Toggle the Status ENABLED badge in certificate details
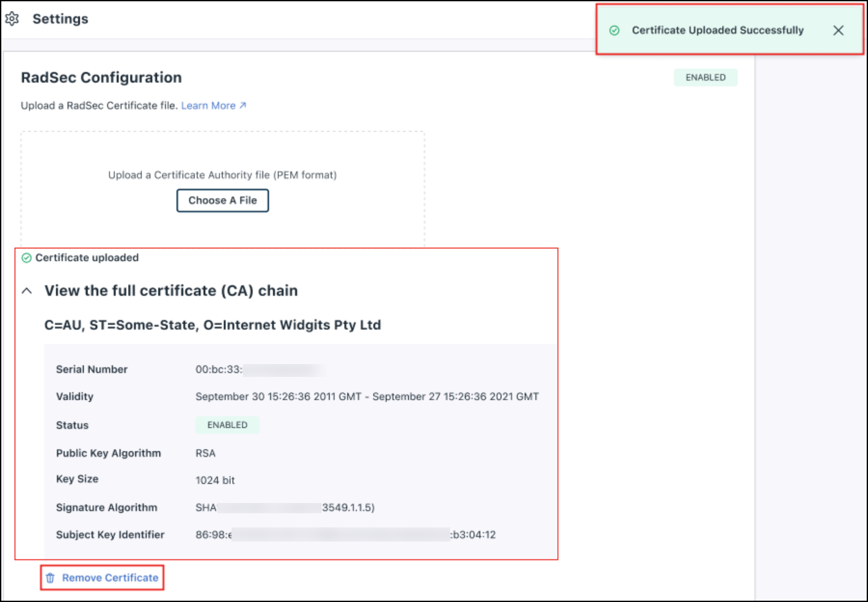The width and height of the screenshot is (868, 602). click(x=227, y=424)
